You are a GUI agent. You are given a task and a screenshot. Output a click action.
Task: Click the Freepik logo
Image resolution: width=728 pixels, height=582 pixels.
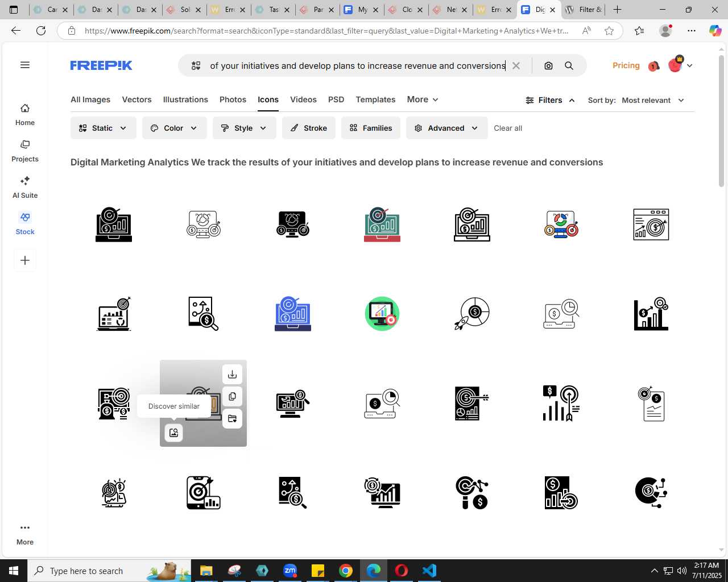coord(101,66)
